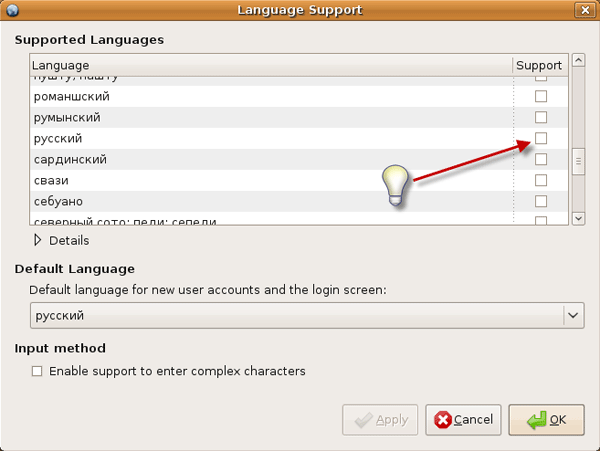Image resolution: width=600 pixels, height=451 pixels.
Task: Click the disabled Apply button
Action: (x=380, y=420)
